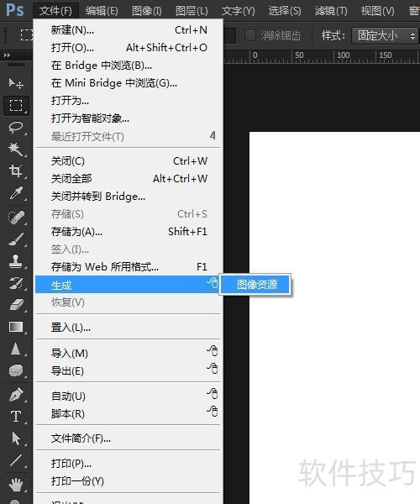Viewport: 420px width, 504px height.
Task: Choose 新建(N)... from File menu
Action: (x=128, y=30)
